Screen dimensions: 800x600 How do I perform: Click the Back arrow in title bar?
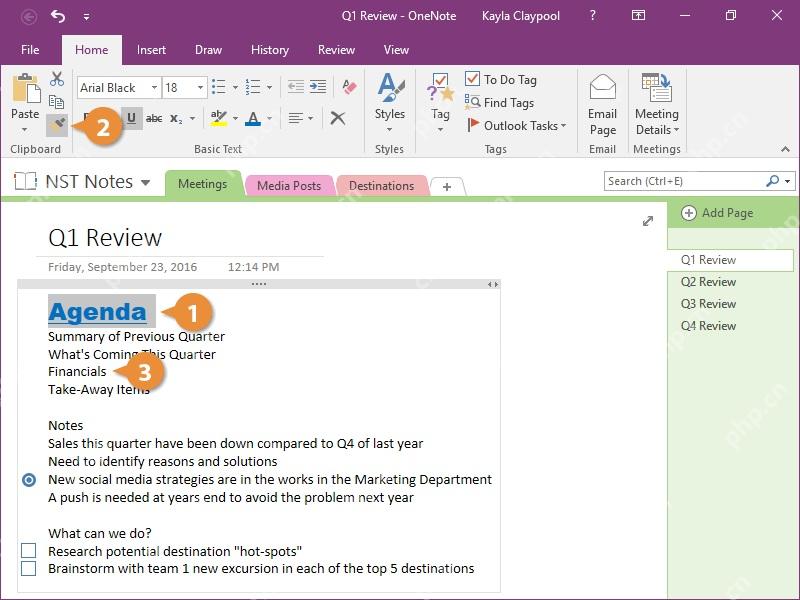click(29, 17)
